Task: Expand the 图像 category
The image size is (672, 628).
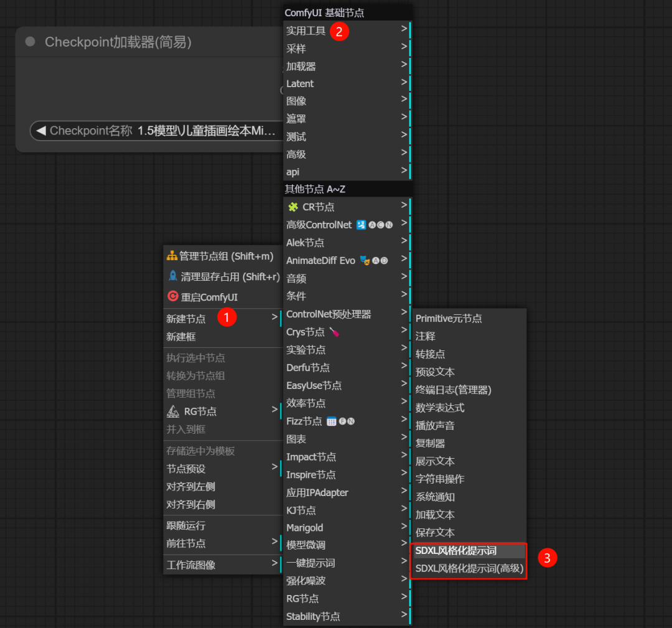Action: [347, 101]
